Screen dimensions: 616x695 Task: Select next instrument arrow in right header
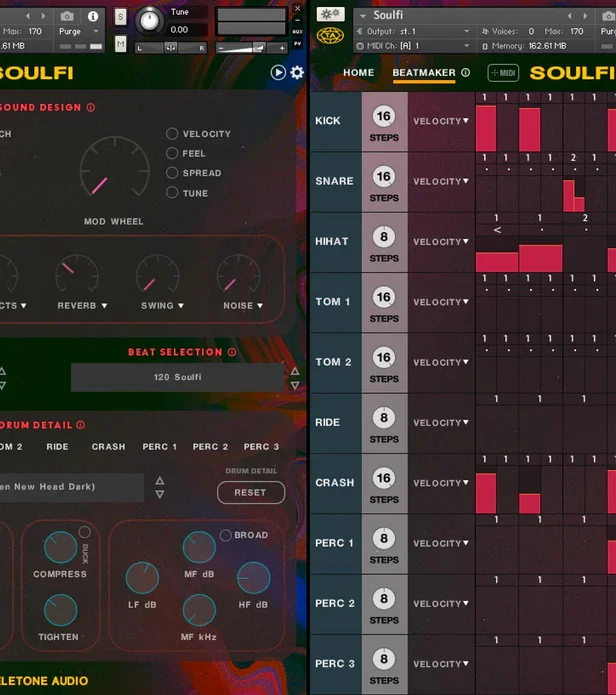(x=585, y=16)
